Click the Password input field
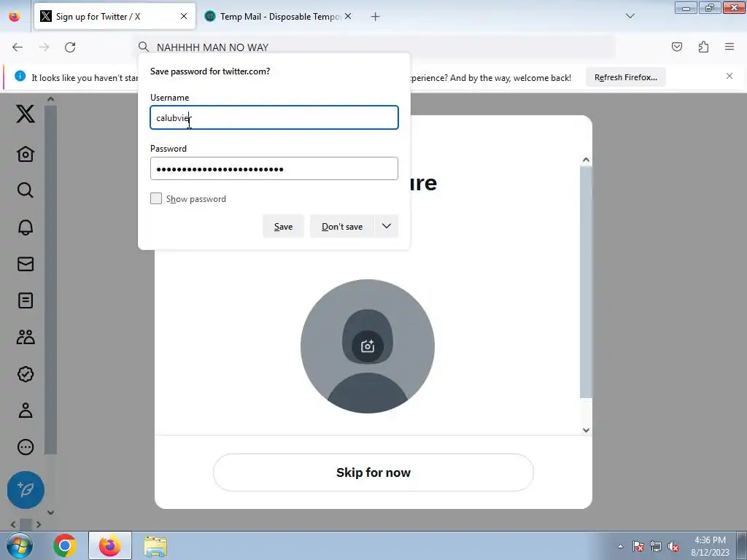Viewport: 747px width, 560px height. coord(274,168)
